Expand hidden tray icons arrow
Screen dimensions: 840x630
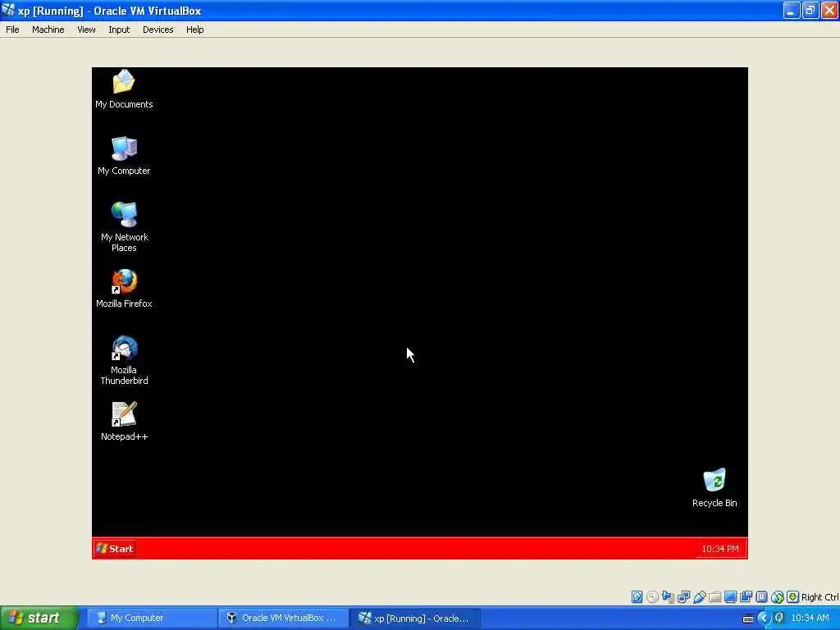[764, 619]
